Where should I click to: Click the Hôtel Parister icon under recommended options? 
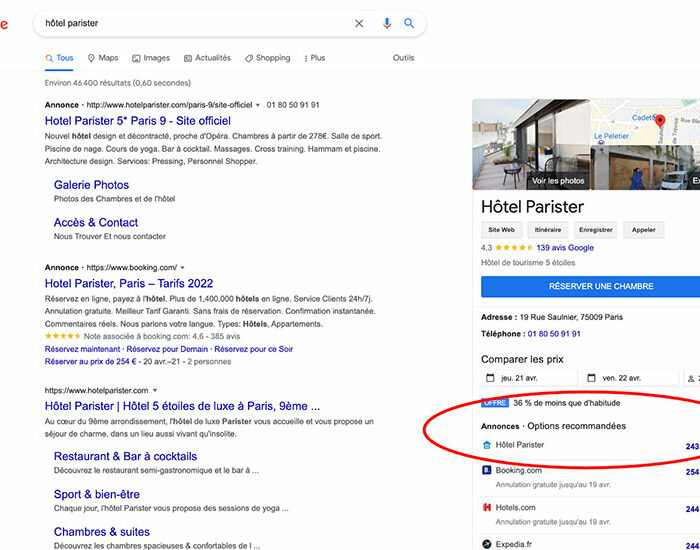[487, 445]
